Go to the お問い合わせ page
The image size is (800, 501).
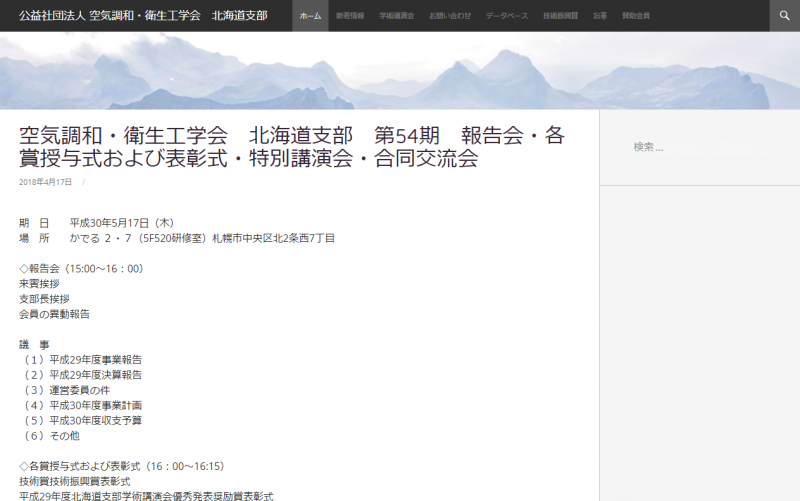pyautogui.click(x=450, y=16)
